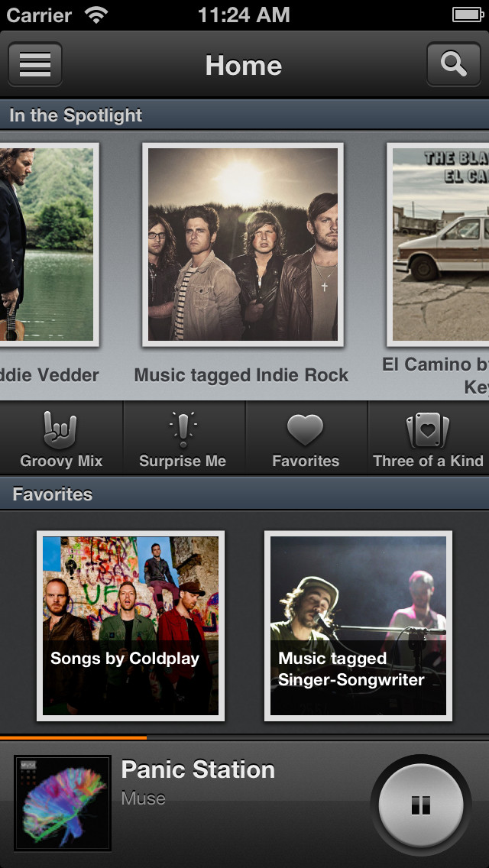Screen dimensions: 489x868
Task: Tap the Muse artist name
Action: point(144,798)
